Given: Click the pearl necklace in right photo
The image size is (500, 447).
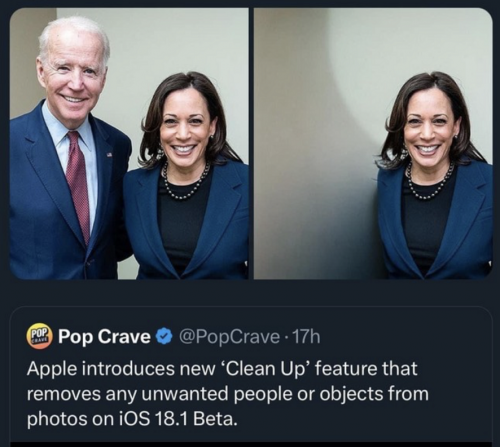Looking at the screenshot, I should [429, 183].
